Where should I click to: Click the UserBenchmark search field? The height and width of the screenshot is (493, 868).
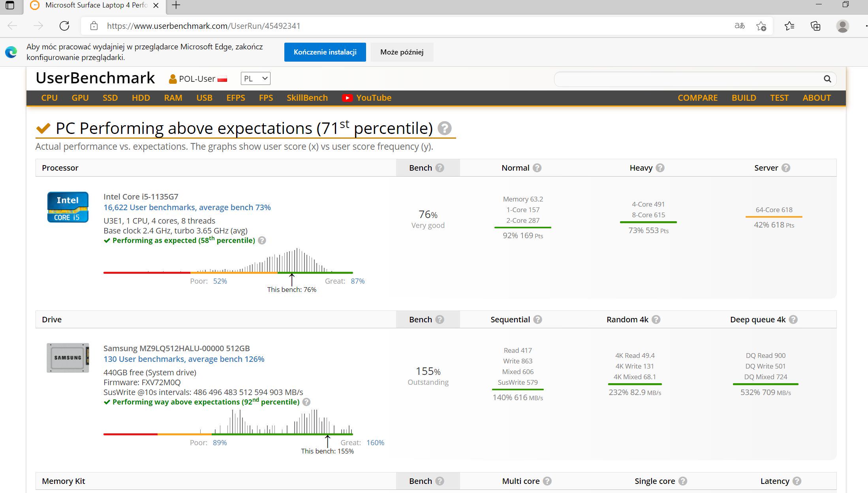(x=687, y=79)
